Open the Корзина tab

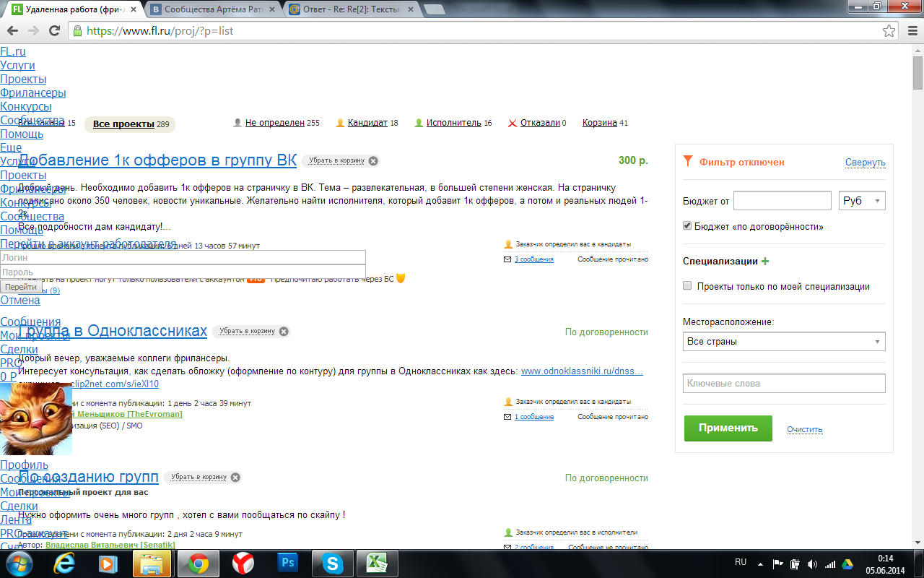[599, 123]
